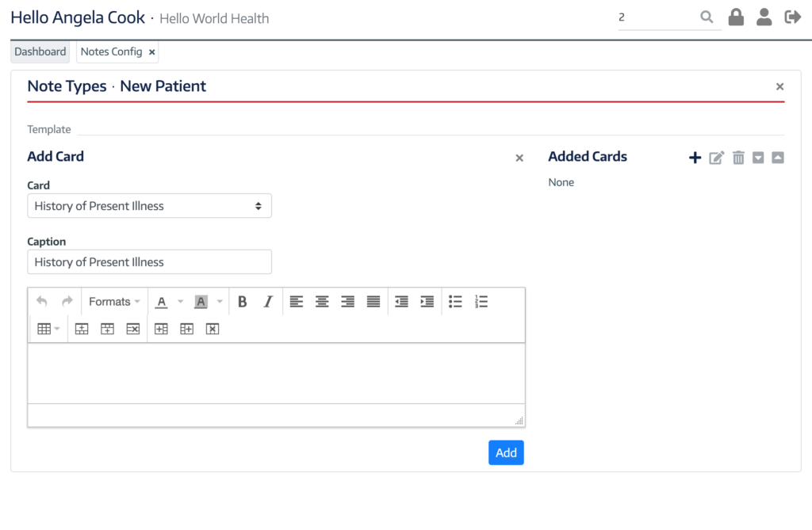Viewport: 812px width, 530px height.
Task: Open the table insert dropdown
Action: (48, 329)
